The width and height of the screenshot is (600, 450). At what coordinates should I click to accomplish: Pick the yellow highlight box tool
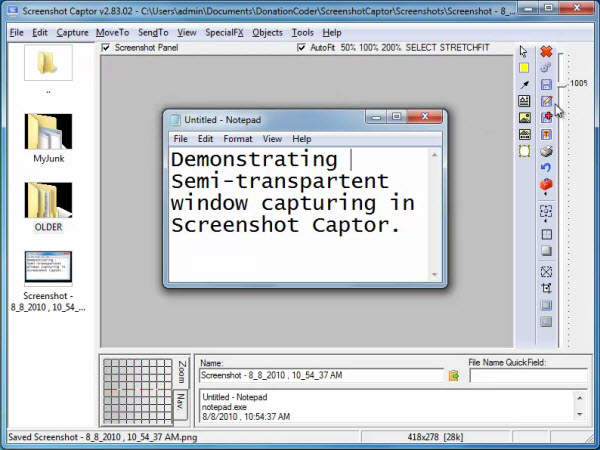pyautogui.click(x=524, y=68)
